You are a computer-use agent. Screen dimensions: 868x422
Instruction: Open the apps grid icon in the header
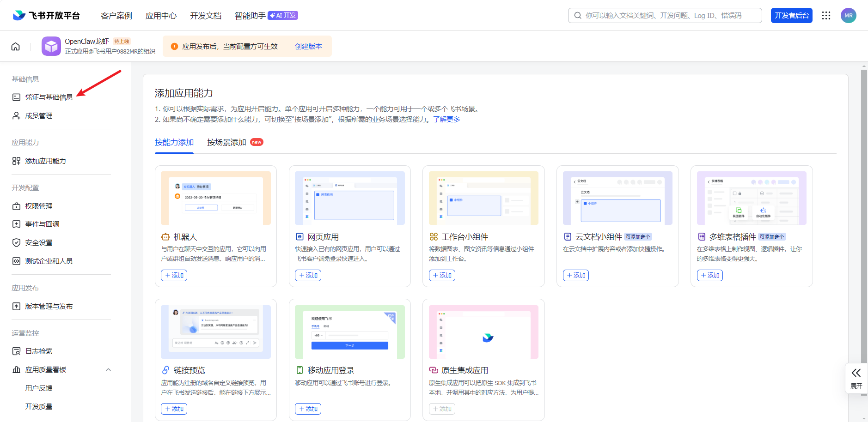[x=826, y=16]
